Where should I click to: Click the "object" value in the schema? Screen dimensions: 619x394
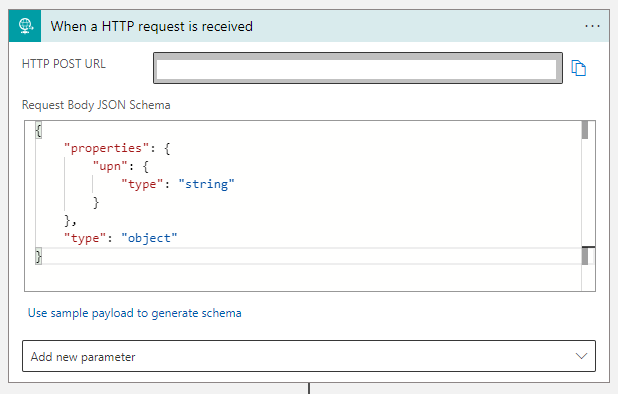(x=149, y=238)
